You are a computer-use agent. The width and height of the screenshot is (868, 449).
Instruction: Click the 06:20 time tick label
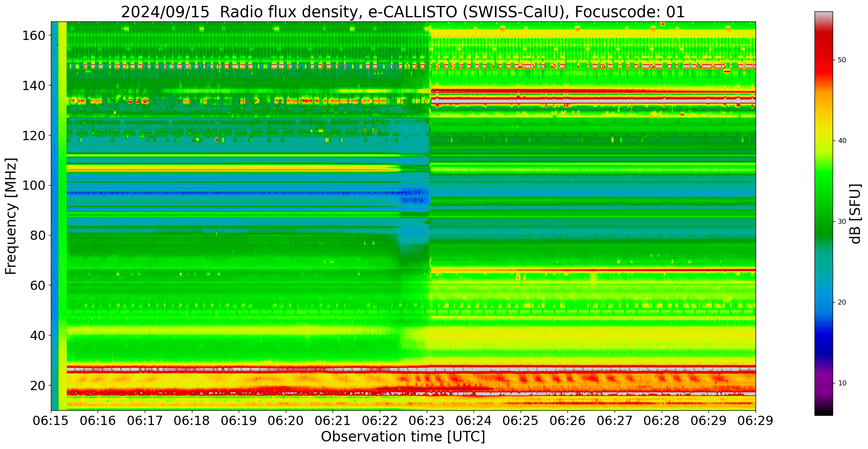pyautogui.click(x=286, y=420)
